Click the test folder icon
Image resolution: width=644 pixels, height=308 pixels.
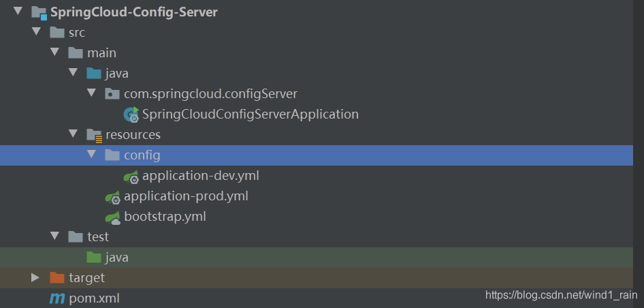pyautogui.click(x=76, y=237)
